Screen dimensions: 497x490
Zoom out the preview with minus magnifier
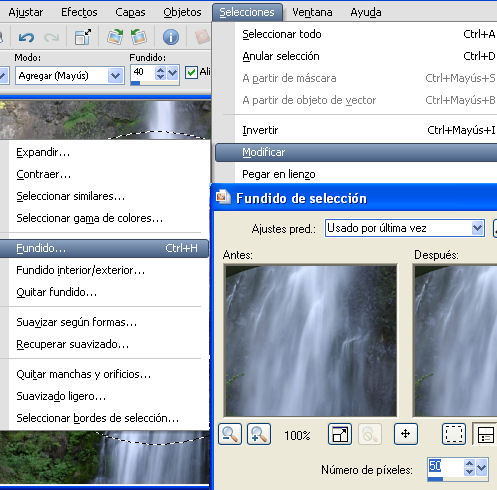point(230,434)
